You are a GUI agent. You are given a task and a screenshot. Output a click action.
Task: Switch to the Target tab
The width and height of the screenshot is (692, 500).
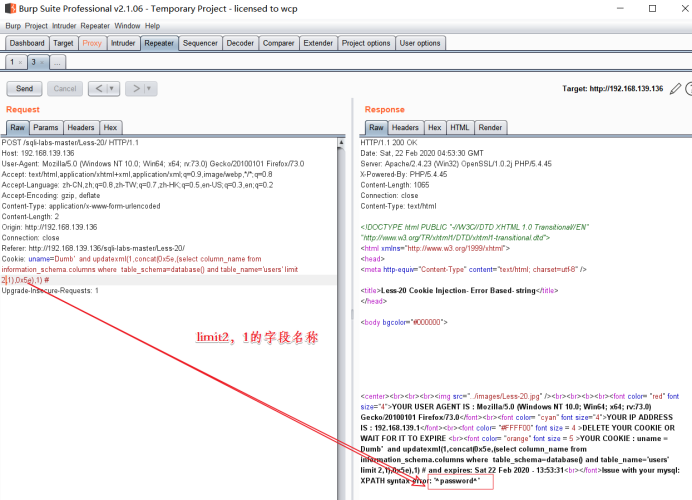pos(63,43)
